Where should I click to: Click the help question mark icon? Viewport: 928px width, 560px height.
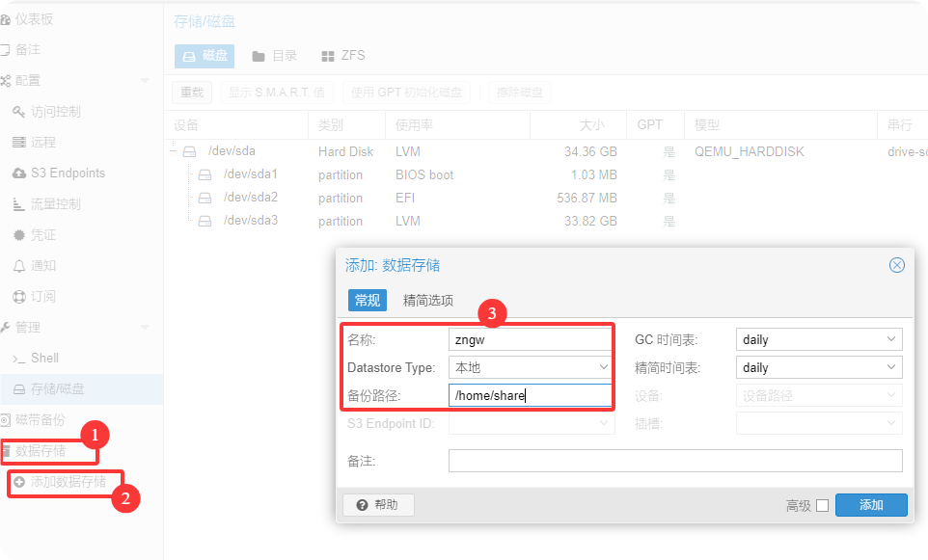[x=363, y=505]
